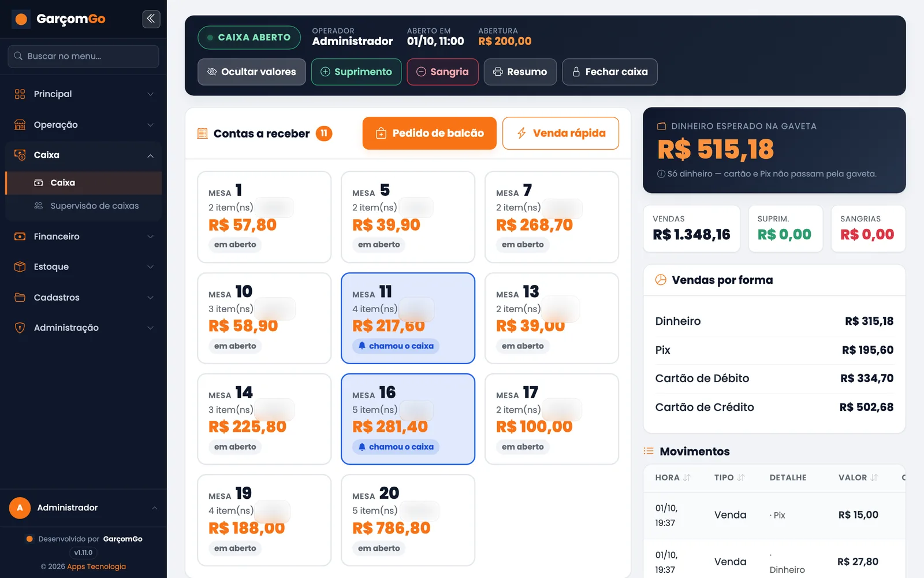
Task: Click the Vendas por forma pie chart icon
Action: 661,280
